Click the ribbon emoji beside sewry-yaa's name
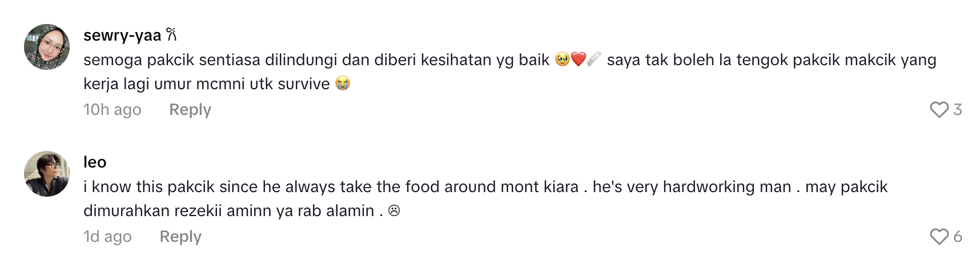 172,35
